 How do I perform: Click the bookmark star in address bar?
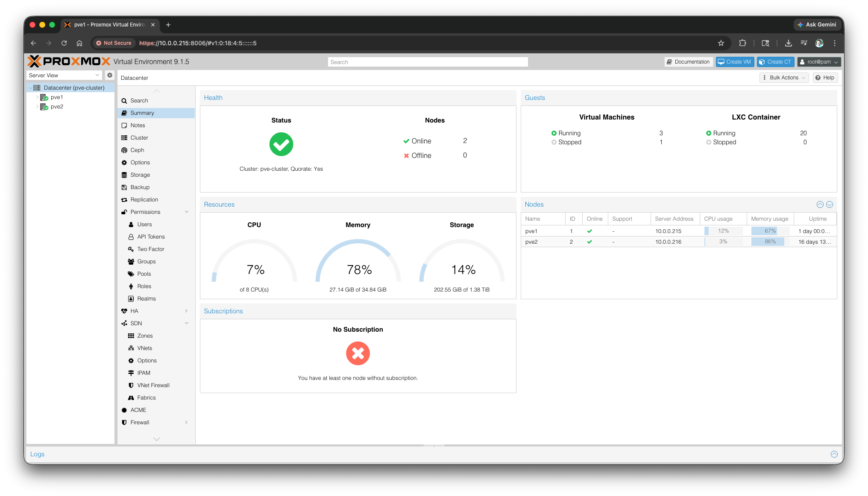(721, 43)
